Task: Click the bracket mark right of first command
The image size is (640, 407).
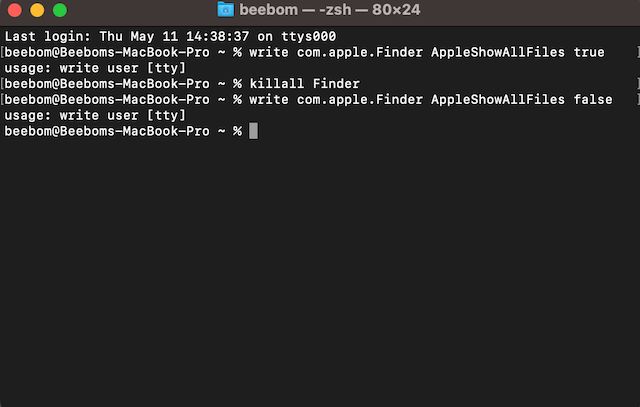Action: point(637,52)
